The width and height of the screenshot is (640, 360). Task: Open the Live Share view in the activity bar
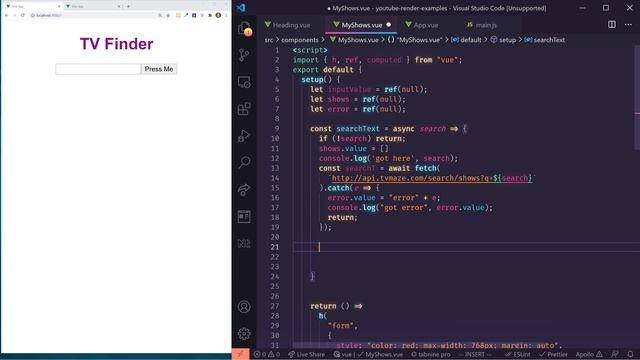(244, 189)
